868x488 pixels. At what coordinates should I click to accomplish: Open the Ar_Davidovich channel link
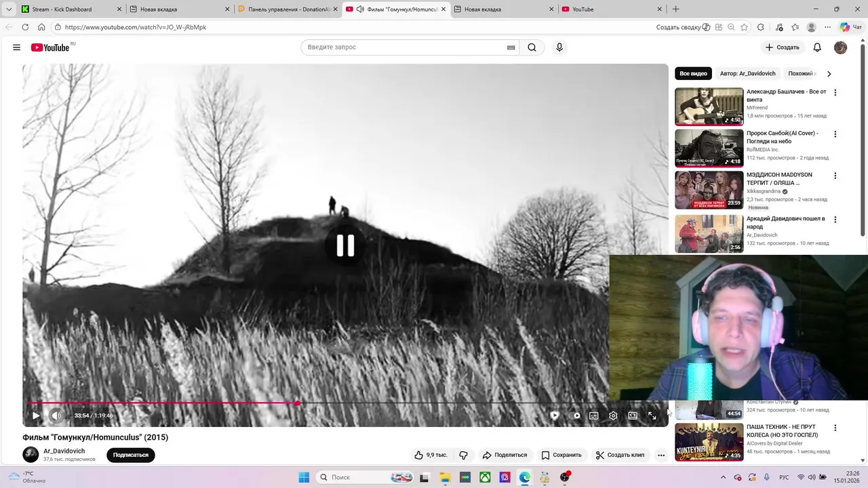(x=64, y=451)
